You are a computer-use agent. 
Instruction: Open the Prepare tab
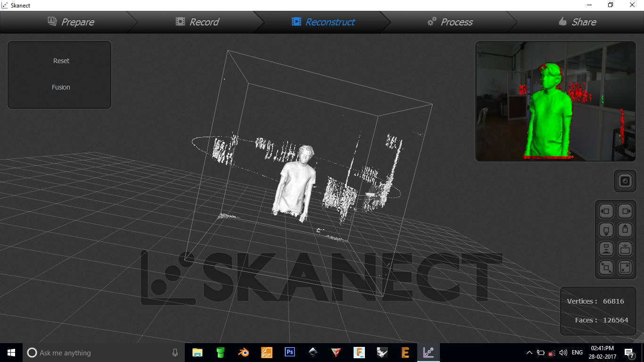coord(71,22)
